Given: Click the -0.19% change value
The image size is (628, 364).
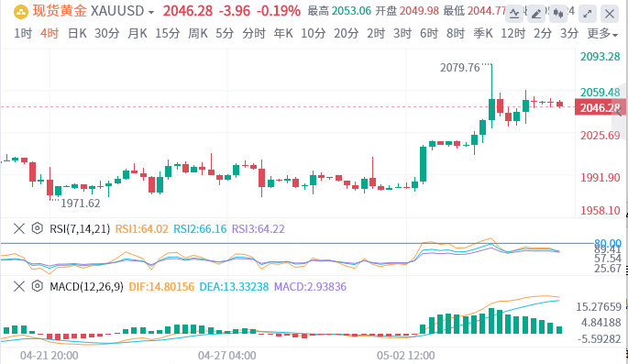Looking at the screenshot, I should [279, 11].
